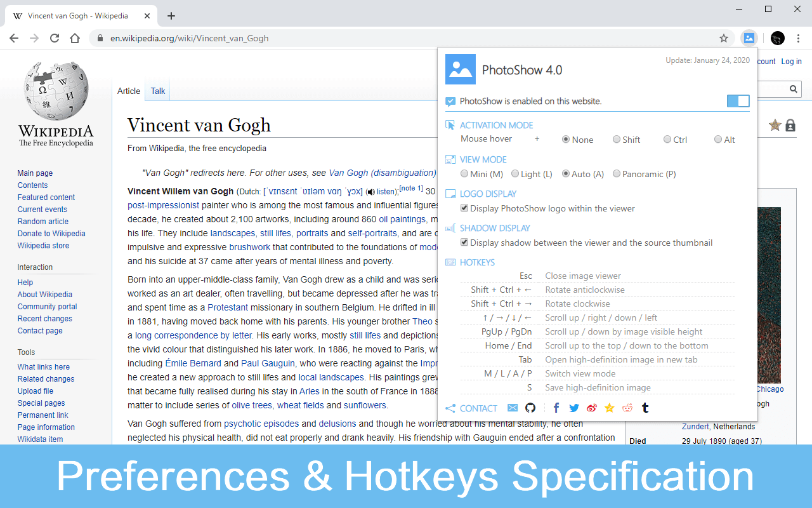The width and height of the screenshot is (812, 508).
Task: Uncheck Display PhotoShow logo within the viewer
Action: [464, 208]
